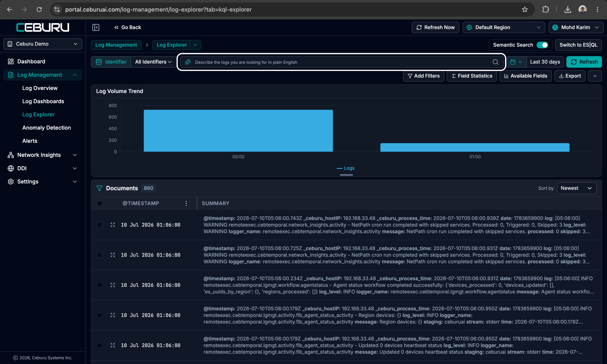This screenshot has height=364, width=607.
Task: Click the Go Back button
Action: [x=128, y=27]
